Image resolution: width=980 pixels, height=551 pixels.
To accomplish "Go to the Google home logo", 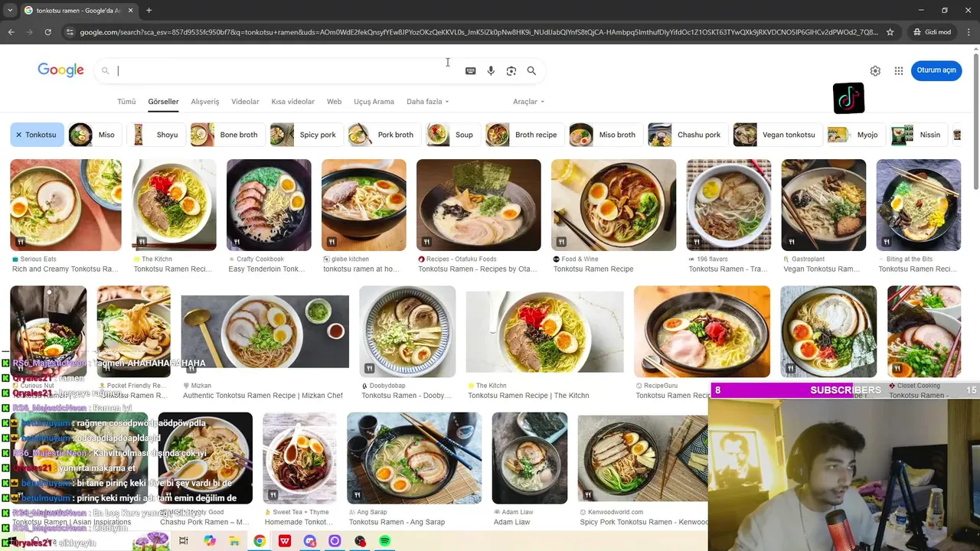I will [x=60, y=70].
